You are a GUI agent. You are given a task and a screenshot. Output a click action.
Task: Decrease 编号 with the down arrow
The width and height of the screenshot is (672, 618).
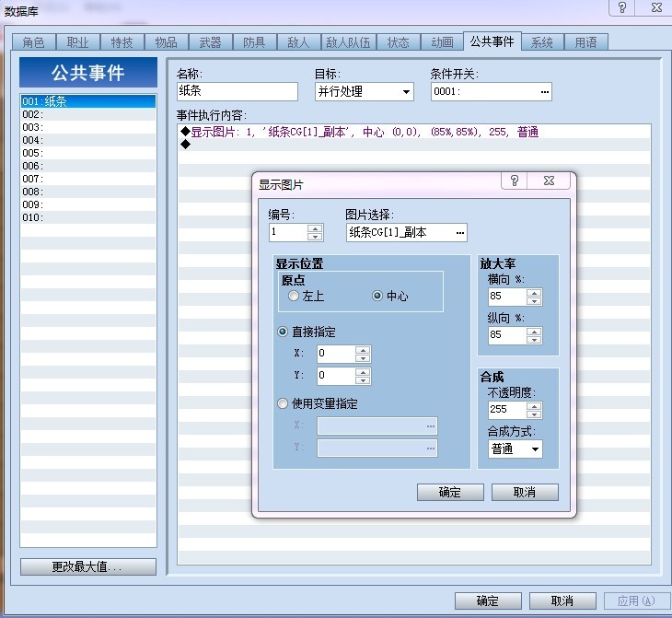[315, 237]
